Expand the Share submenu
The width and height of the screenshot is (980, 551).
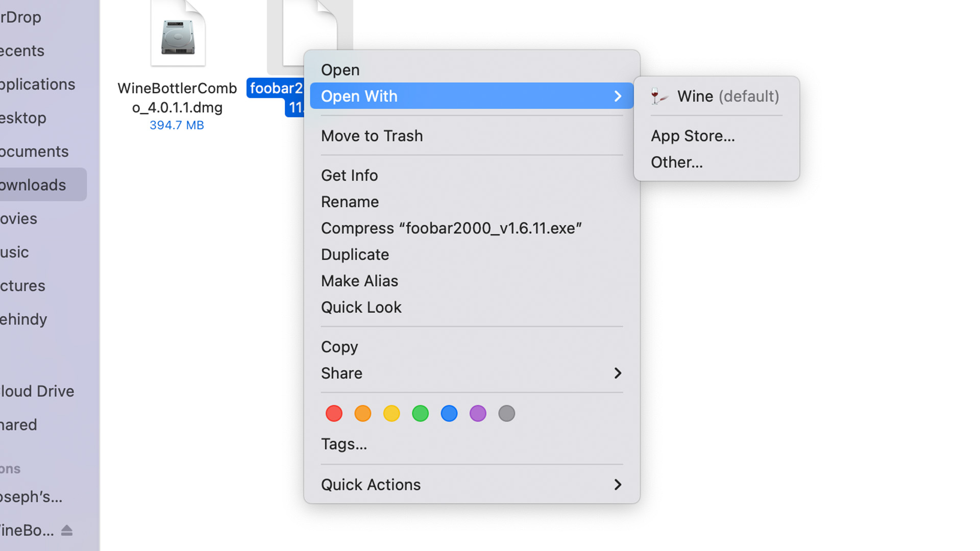[x=471, y=373]
